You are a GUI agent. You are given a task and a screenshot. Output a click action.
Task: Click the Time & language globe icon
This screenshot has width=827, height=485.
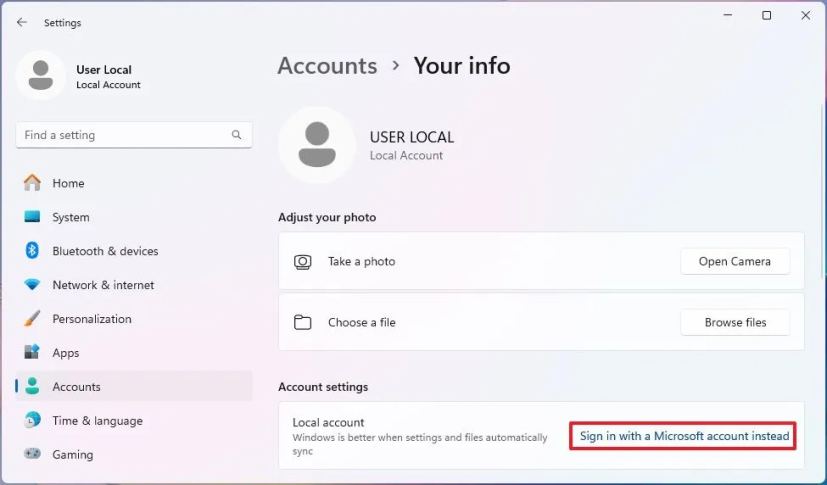(x=32, y=421)
